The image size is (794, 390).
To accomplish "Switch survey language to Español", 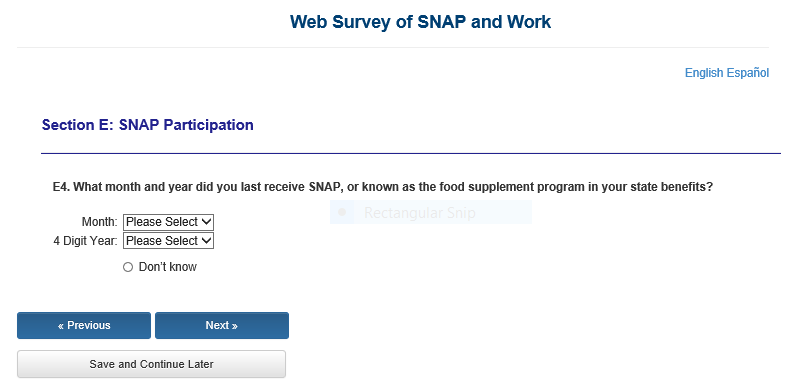I will 747,73.
